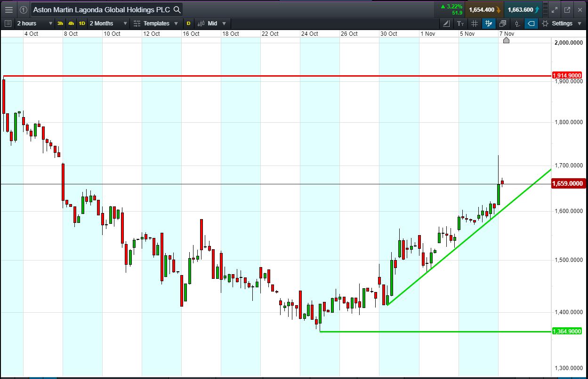Click the candlestick order marker tool
The image size is (588, 379).
[x=517, y=23]
